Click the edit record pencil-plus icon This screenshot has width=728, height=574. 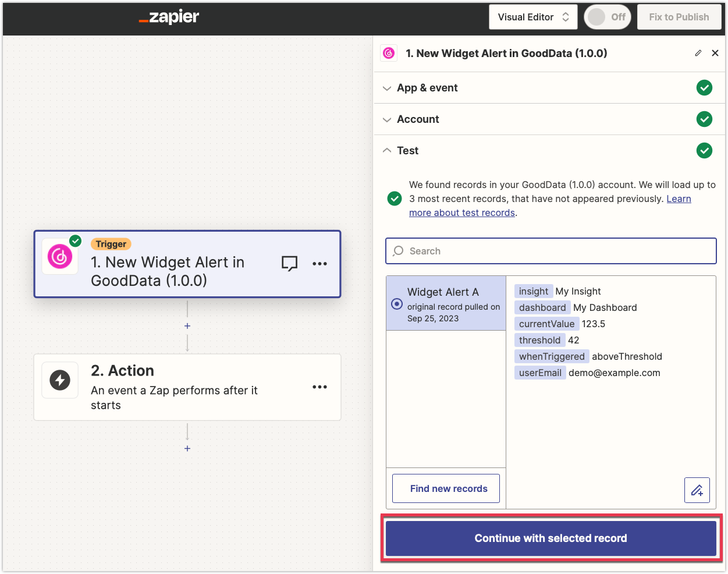(697, 490)
